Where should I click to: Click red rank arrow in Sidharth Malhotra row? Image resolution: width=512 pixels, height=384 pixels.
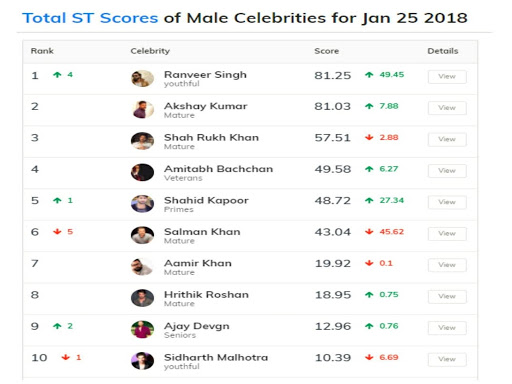pos(66,357)
